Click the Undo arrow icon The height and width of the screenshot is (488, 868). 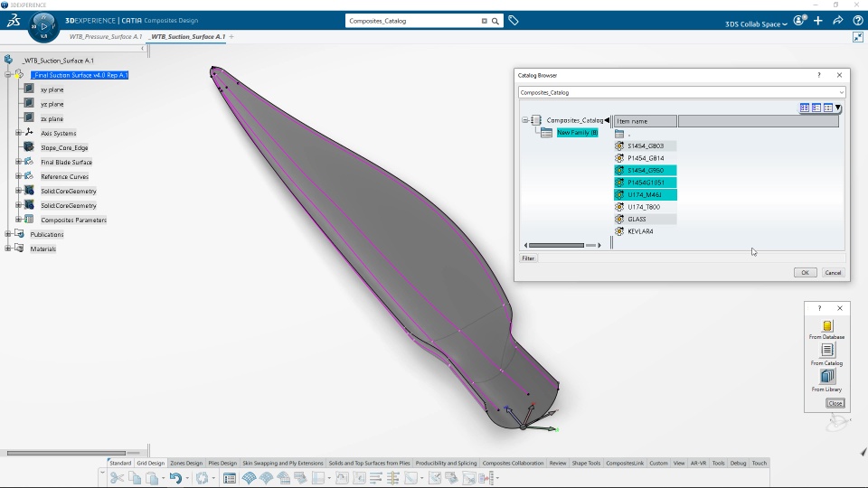tap(175, 478)
